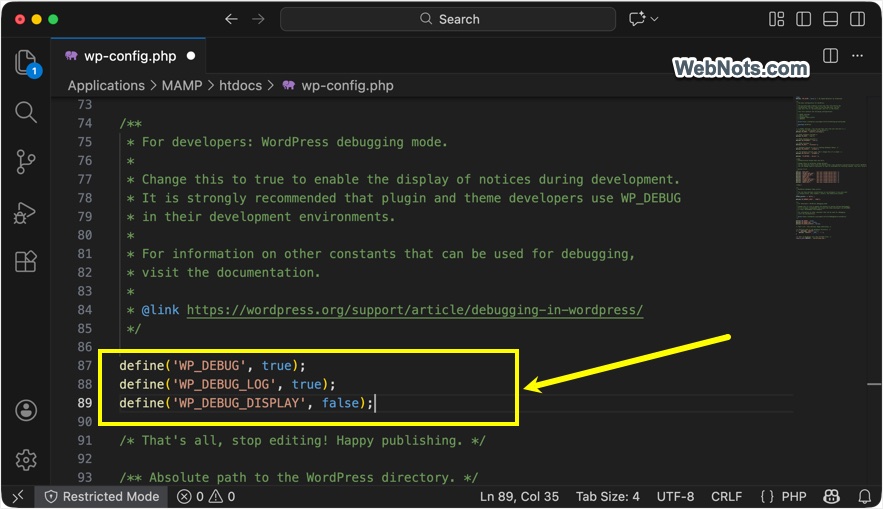Viewport: 883px width, 509px height.
Task: Click the command center Search field
Action: 448,19
